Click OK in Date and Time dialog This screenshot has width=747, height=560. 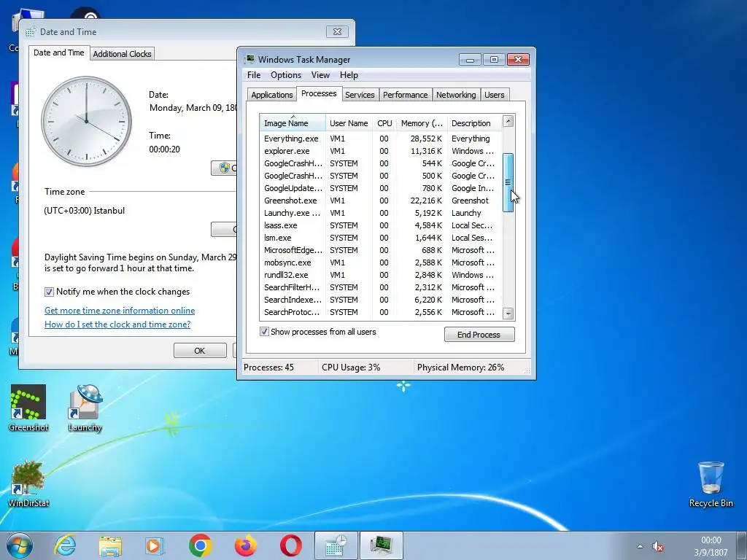click(x=200, y=351)
